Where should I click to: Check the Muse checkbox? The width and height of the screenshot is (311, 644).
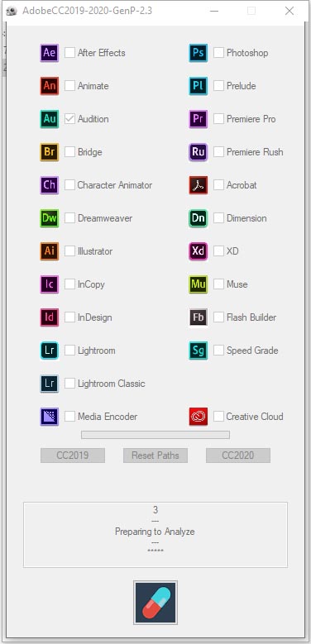click(x=219, y=284)
